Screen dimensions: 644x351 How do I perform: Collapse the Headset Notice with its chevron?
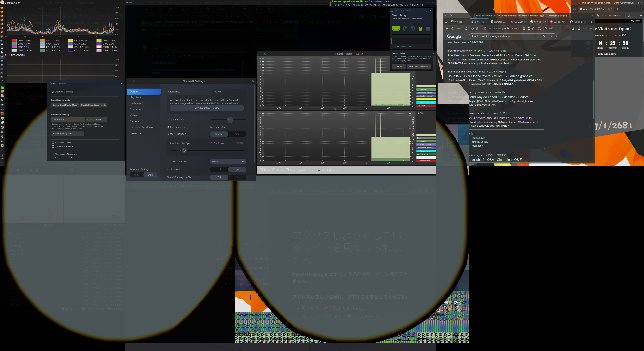pyautogui.click(x=433, y=53)
